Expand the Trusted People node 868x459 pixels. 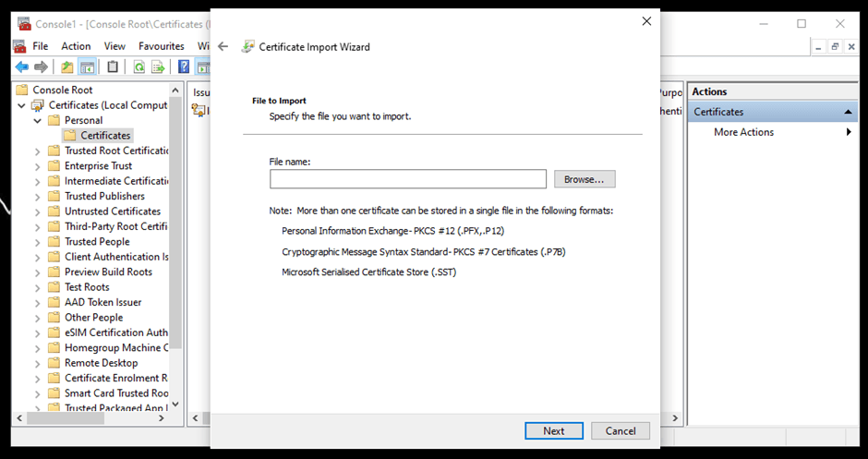click(38, 241)
